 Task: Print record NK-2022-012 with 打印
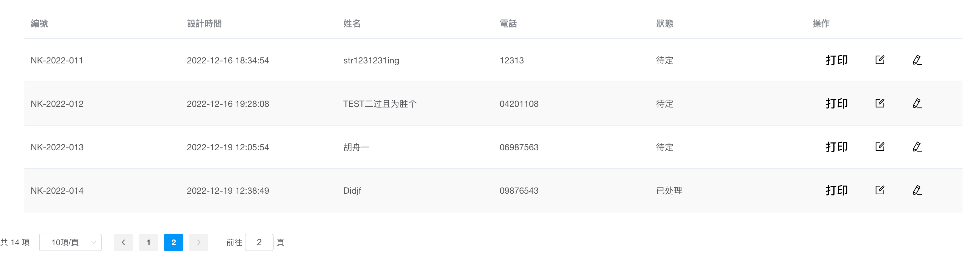836,103
